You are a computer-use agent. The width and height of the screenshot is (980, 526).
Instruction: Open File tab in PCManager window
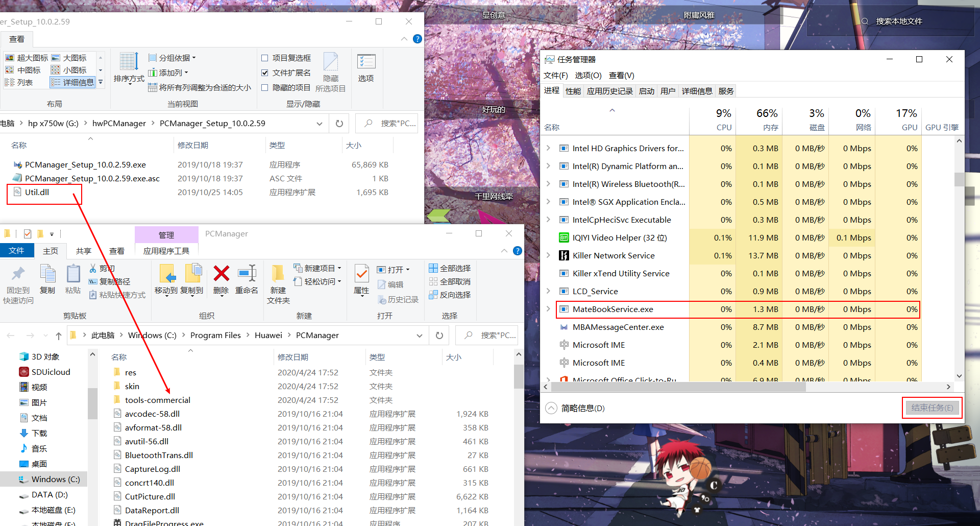[x=16, y=250]
